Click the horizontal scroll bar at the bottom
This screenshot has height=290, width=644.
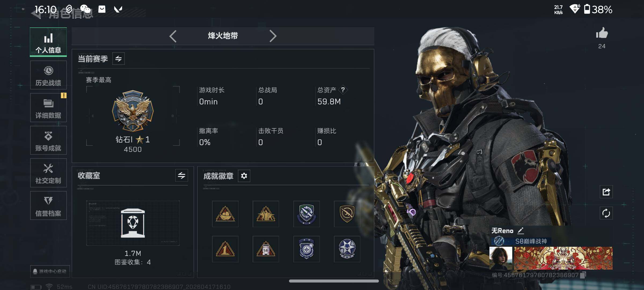[334, 281]
